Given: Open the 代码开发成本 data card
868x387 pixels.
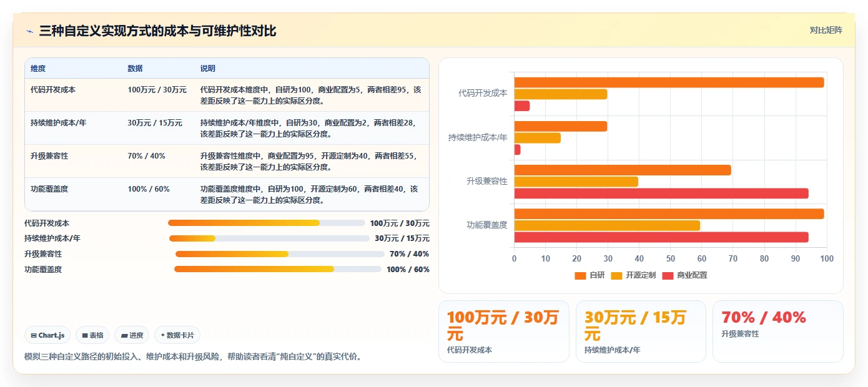Looking at the screenshot, I should click(x=504, y=331).
